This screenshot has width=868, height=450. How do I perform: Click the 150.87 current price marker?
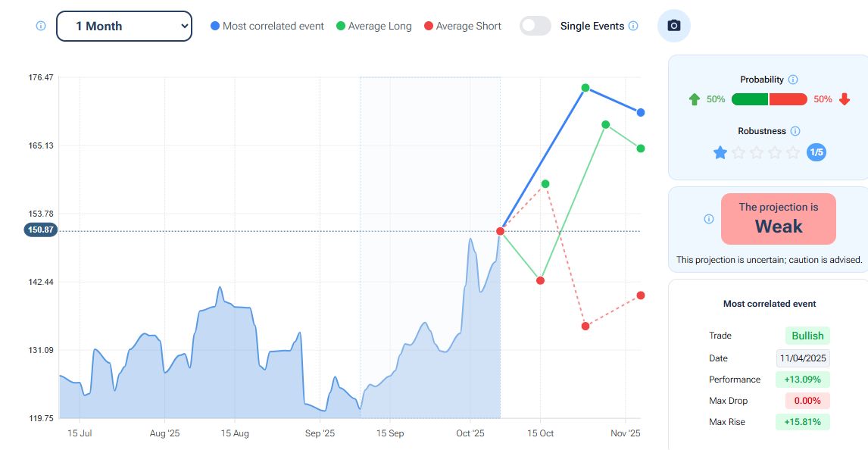click(x=40, y=230)
